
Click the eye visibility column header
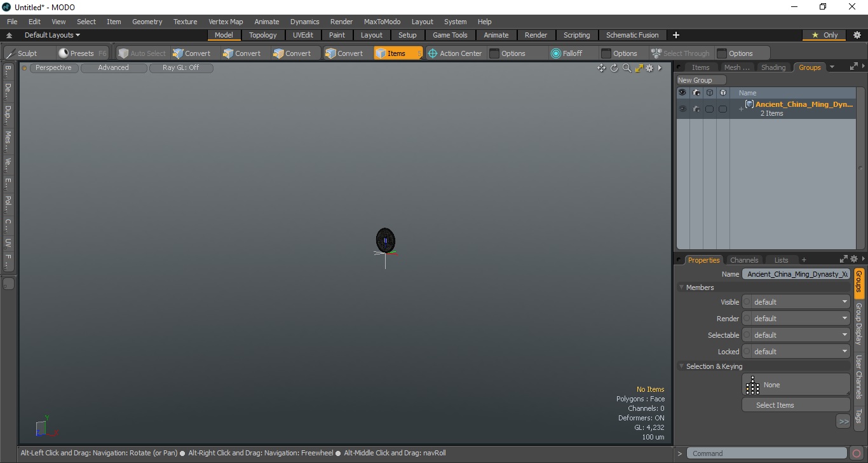tap(682, 93)
